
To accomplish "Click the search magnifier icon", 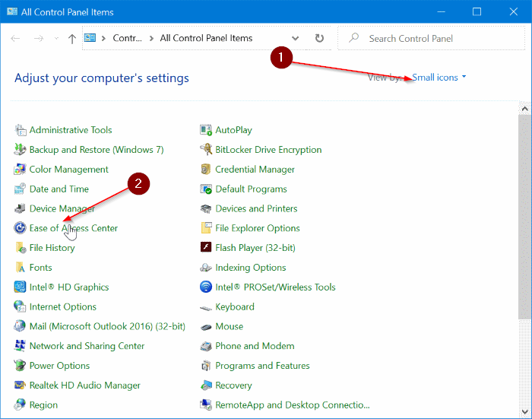I will click(353, 38).
